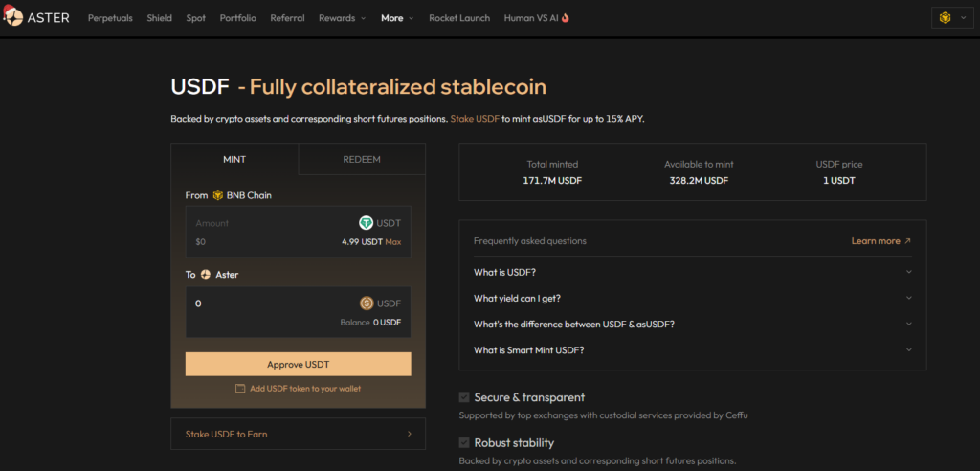Image resolution: width=980 pixels, height=471 pixels.
Task: Switch to the REDEEM tab
Action: pos(362,159)
